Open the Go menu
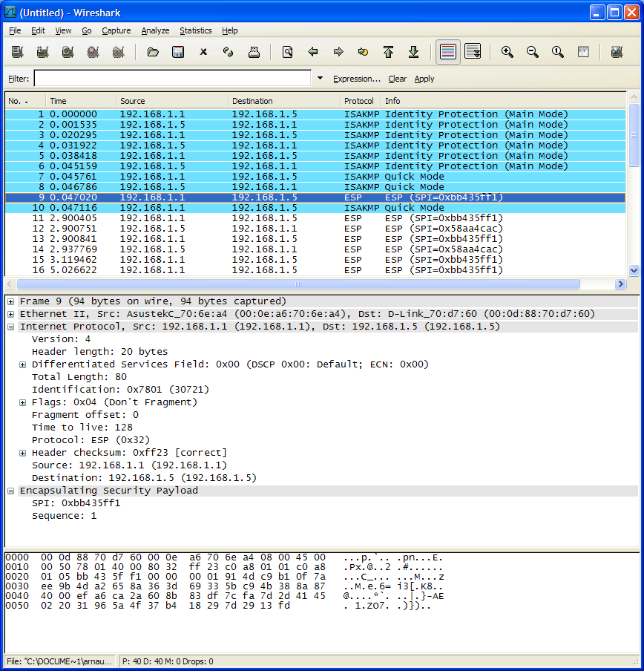This screenshot has height=671, width=644. coord(87,30)
